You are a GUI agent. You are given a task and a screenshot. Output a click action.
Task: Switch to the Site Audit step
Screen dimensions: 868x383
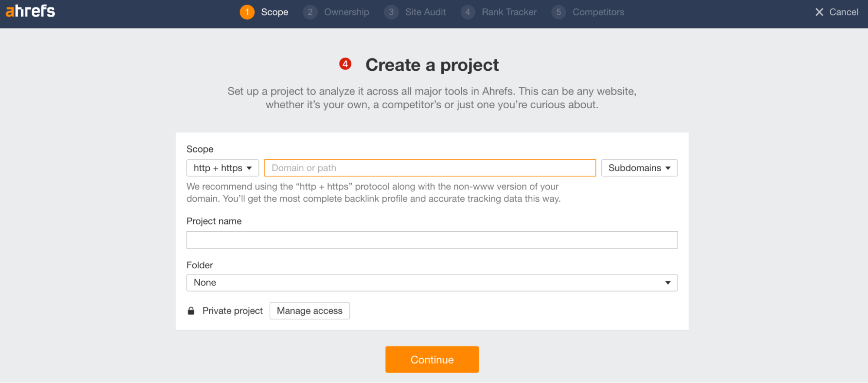425,12
